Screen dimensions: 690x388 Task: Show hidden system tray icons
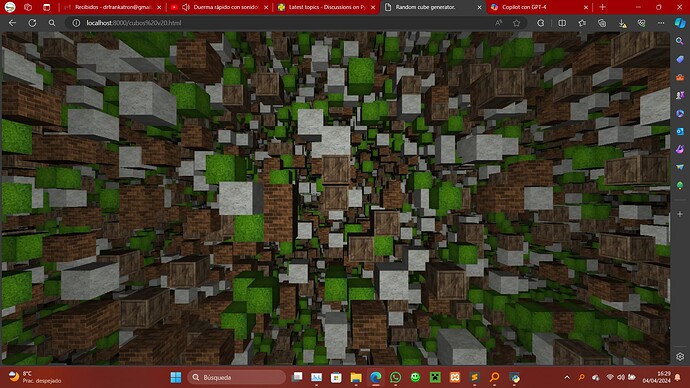(x=567, y=377)
